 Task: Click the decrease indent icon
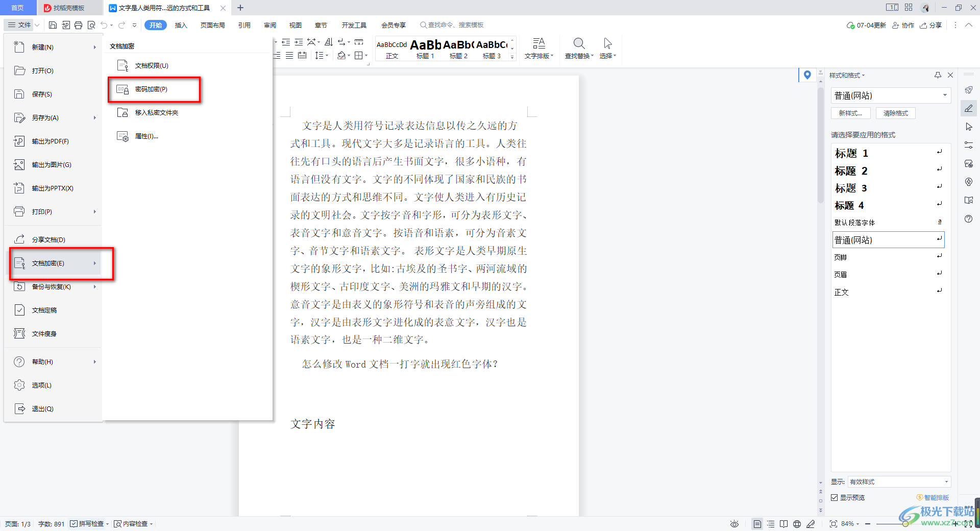pyautogui.click(x=286, y=42)
